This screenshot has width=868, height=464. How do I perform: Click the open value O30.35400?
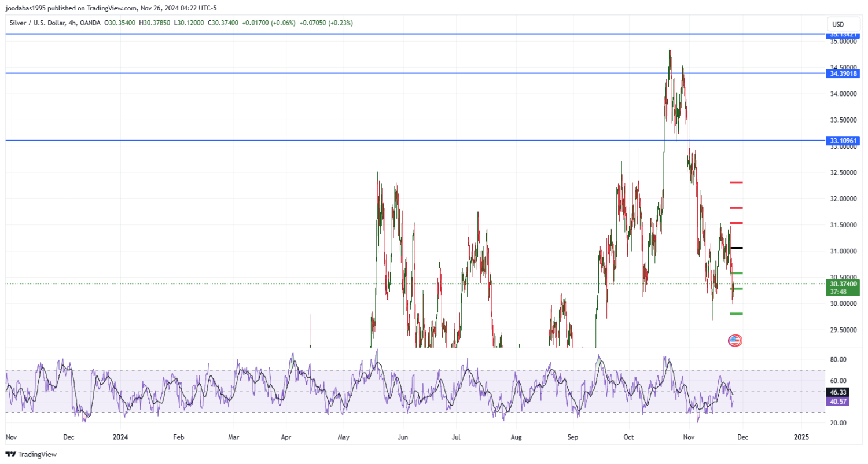pos(120,23)
